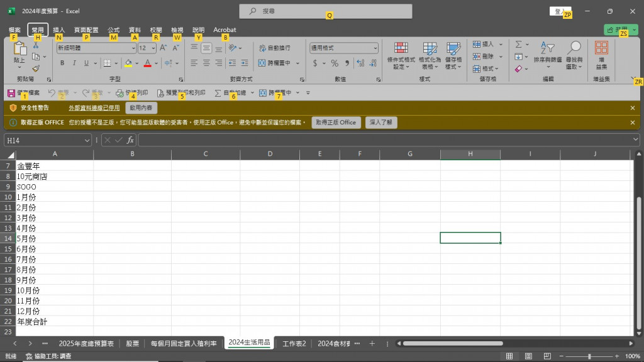
Task: Open font color dropdown arrow
Action: coord(156,63)
